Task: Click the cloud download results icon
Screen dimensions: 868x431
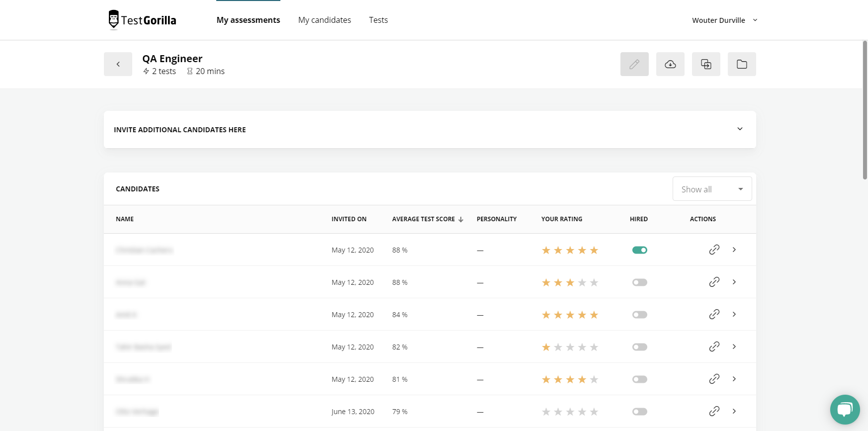Action: click(670, 64)
